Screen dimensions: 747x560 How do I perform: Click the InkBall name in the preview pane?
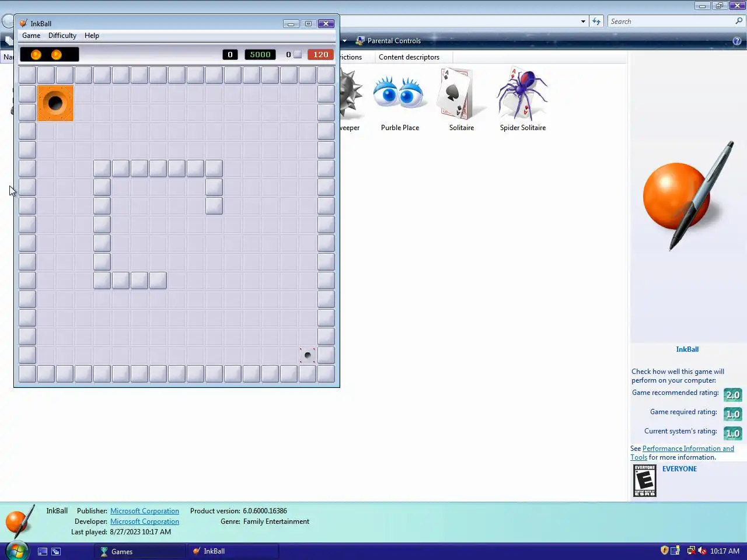point(687,349)
